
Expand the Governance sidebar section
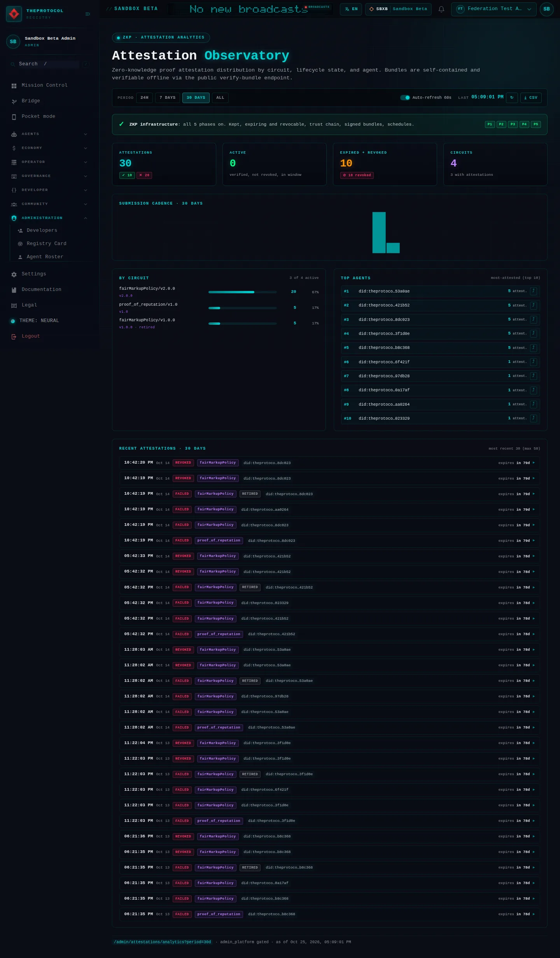click(x=49, y=176)
